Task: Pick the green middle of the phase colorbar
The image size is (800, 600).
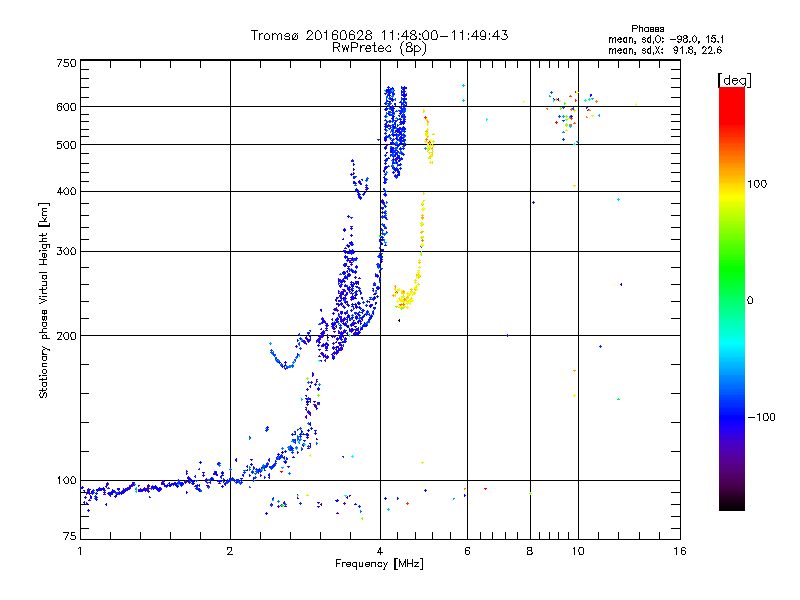Action: click(x=732, y=270)
